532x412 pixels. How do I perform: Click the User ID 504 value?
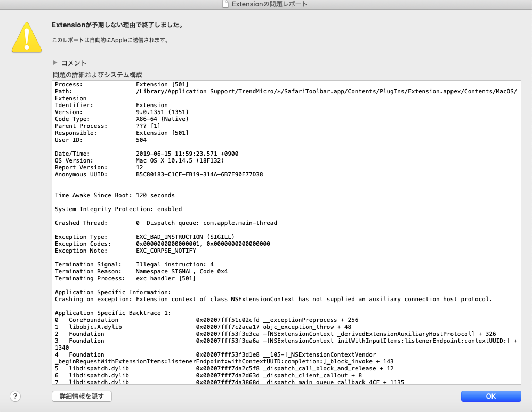141,140
